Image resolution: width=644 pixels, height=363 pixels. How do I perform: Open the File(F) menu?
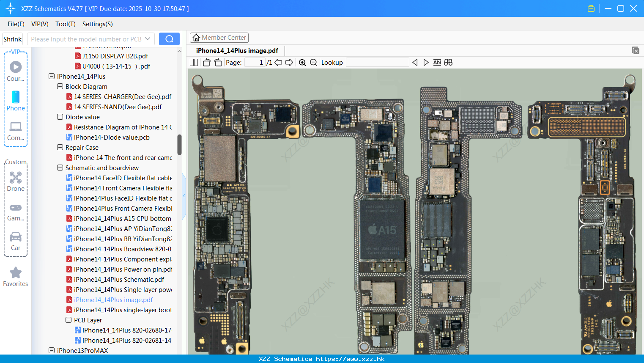(x=16, y=24)
